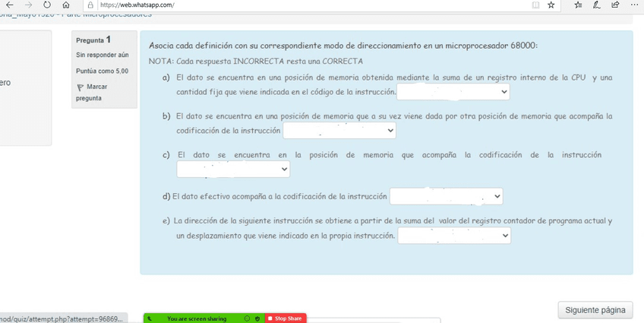Open the dropdown for definition e)

click(x=454, y=236)
